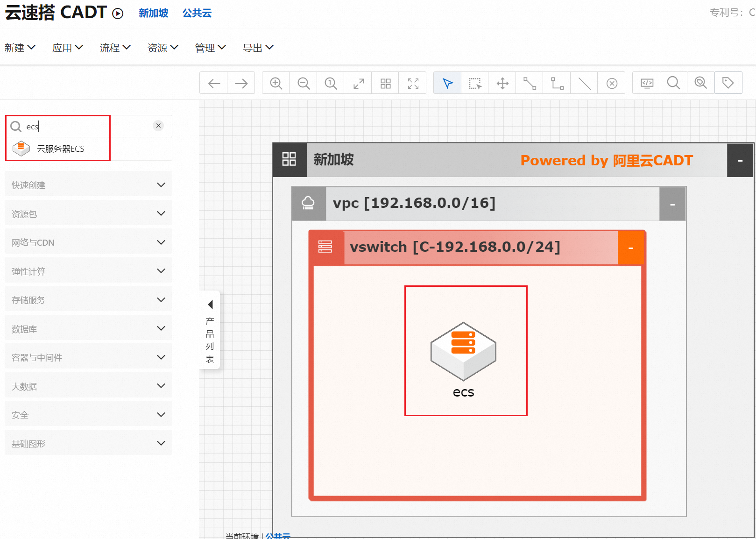Viewport: 756px width, 539px height.
Task: Select the right-angle connector tool
Action: [557, 83]
